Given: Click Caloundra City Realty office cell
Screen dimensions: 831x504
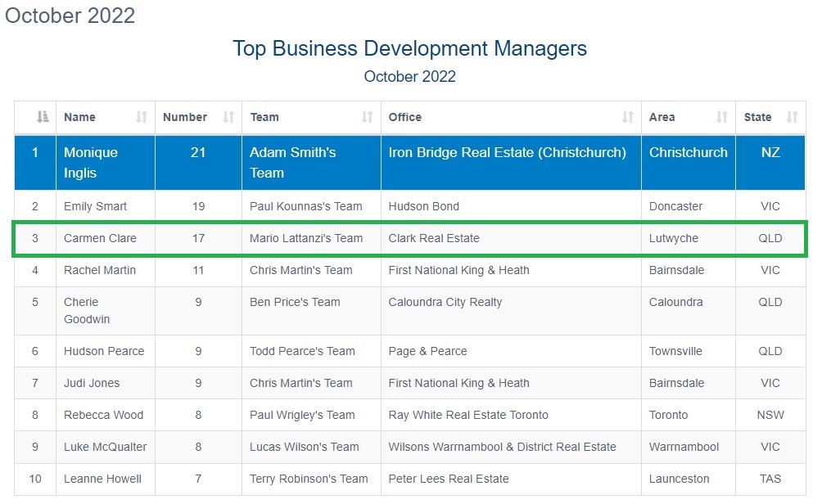Looking at the screenshot, I should point(511,311).
